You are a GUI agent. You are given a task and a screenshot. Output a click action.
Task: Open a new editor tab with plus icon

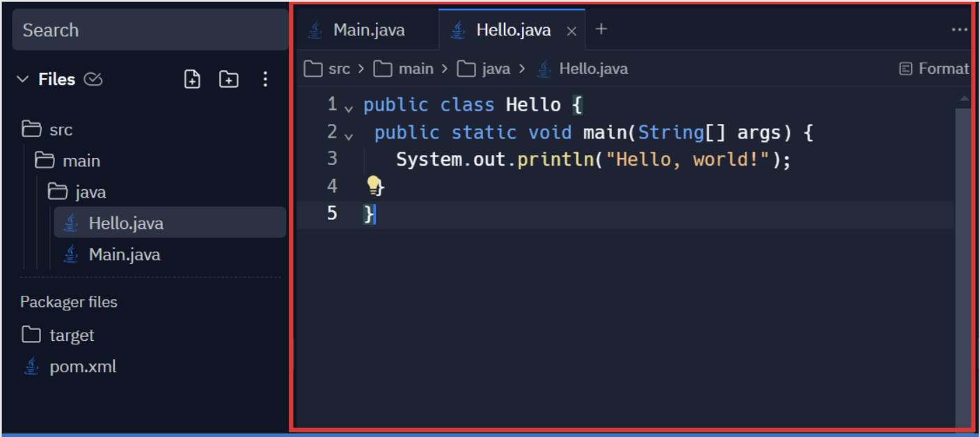point(601,29)
